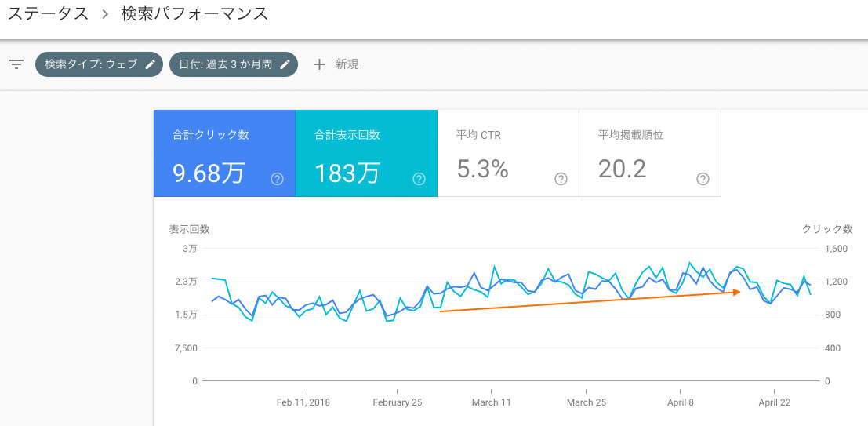
Task: Open help icon on 平均掲載順位 card
Action: click(703, 179)
